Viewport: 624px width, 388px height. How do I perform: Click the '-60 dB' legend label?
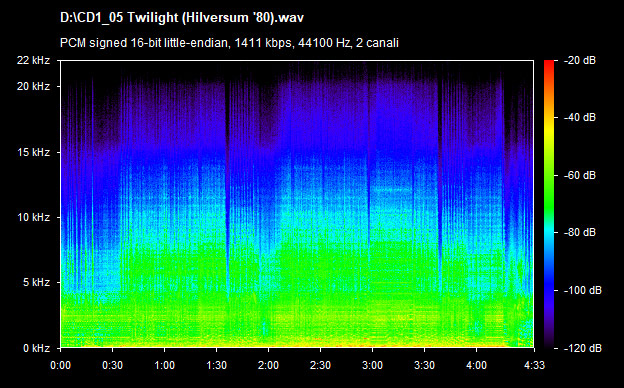580,175
